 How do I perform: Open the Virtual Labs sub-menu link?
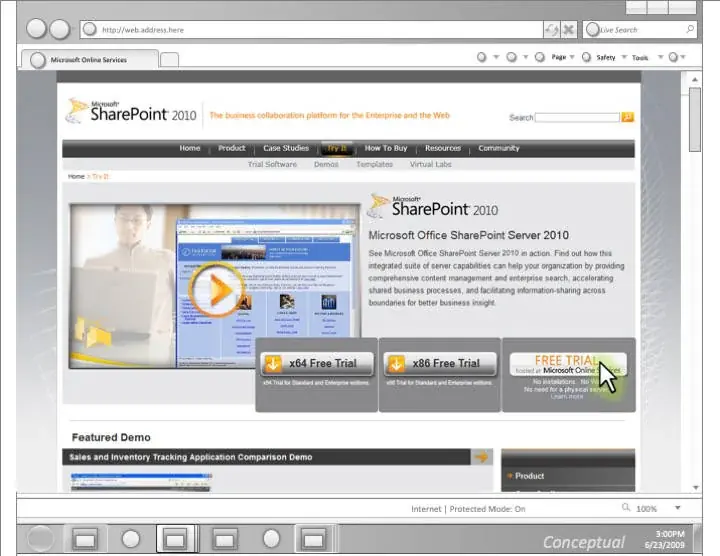431,164
